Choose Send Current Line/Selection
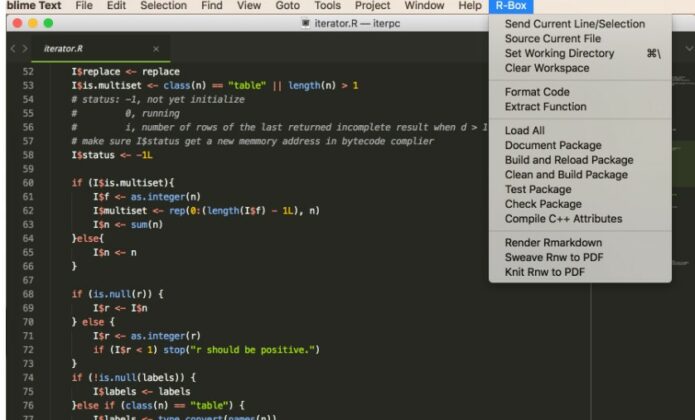Viewport: 695px width, 420px height. coord(580,24)
